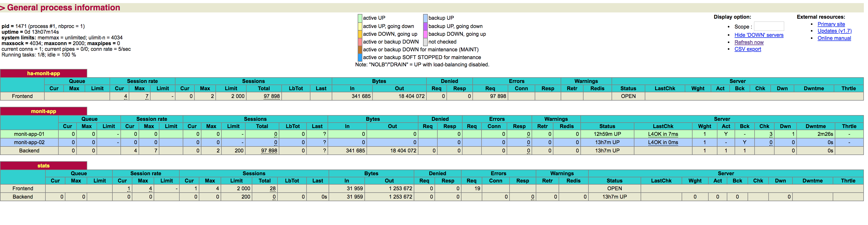
Task: Select the monit-app-02 server name
Action: click(x=29, y=143)
